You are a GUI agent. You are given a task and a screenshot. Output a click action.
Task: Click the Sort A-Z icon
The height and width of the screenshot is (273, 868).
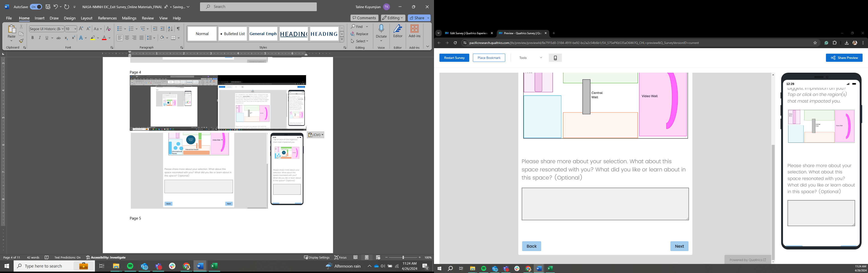(170, 29)
